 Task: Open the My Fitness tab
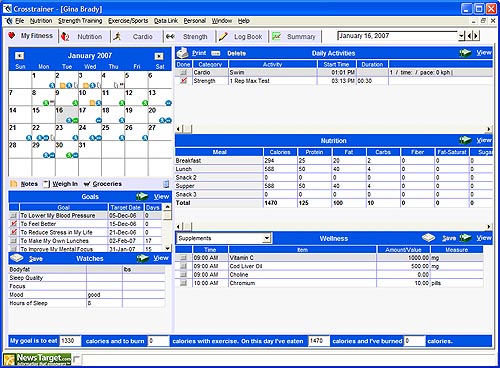pyautogui.click(x=31, y=36)
